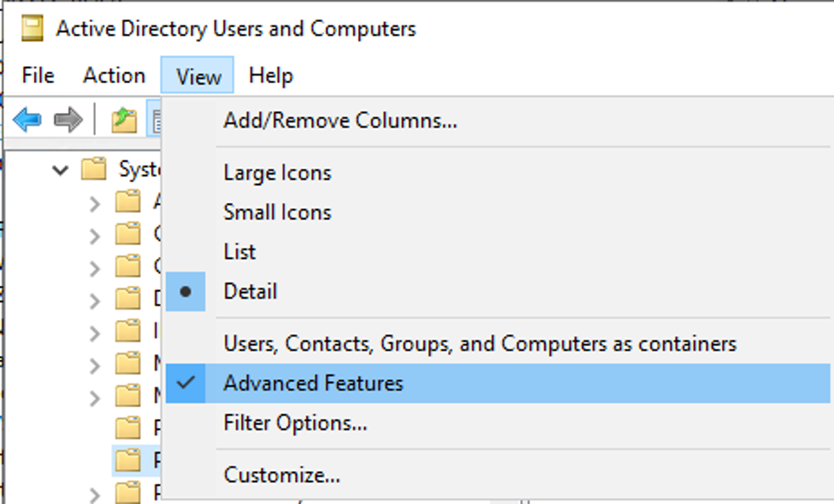Screen dimensions: 834x504
Task: Click the Forward arrow toolbar icon
Action: 68,120
